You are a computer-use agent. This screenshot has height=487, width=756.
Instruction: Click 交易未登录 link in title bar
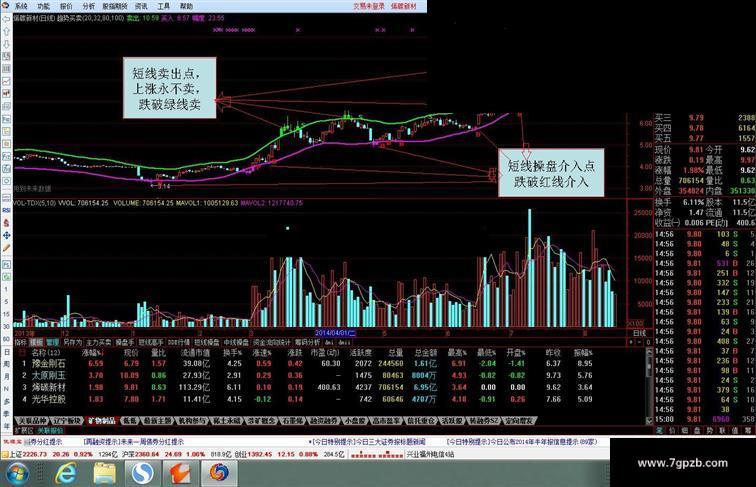(x=369, y=6)
